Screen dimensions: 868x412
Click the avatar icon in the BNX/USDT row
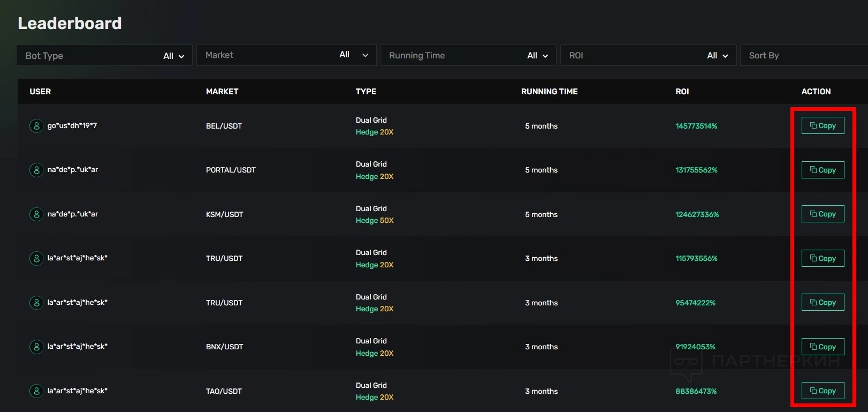[x=36, y=347]
